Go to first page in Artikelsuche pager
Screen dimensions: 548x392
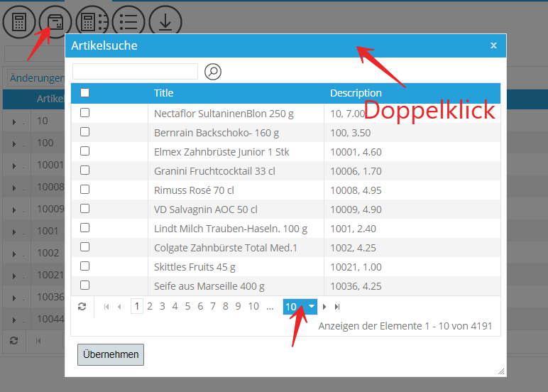coord(106,307)
